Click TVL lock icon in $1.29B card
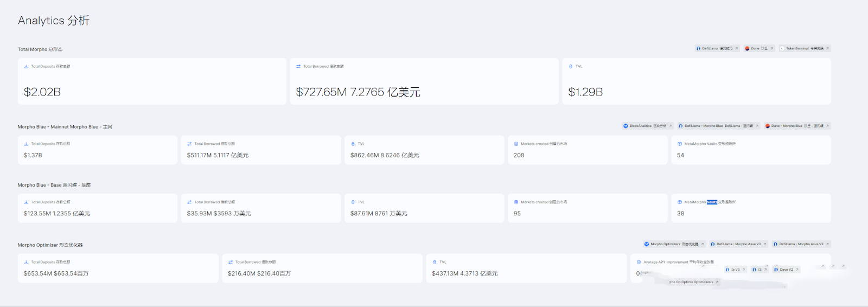 tap(571, 67)
